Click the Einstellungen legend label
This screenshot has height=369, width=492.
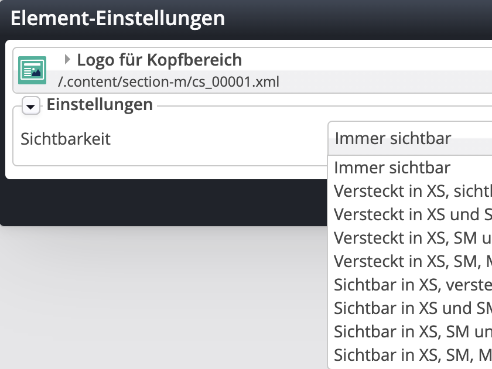pyautogui.click(x=100, y=105)
